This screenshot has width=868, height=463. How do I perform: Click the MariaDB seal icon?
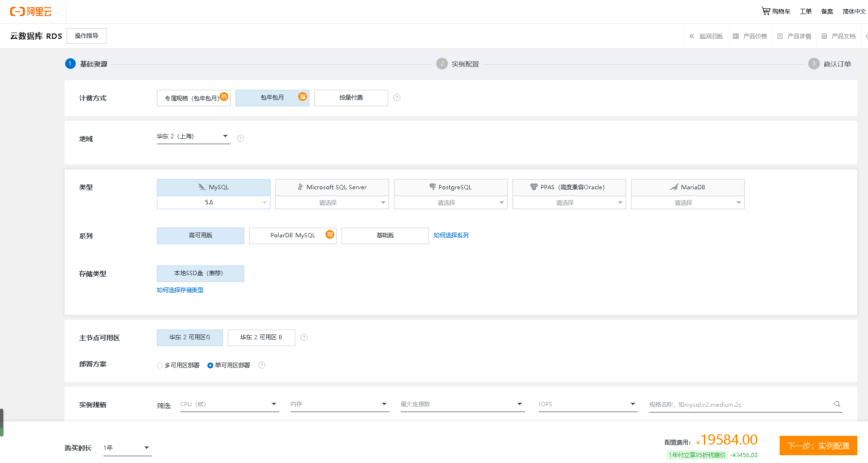pos(674,187)
